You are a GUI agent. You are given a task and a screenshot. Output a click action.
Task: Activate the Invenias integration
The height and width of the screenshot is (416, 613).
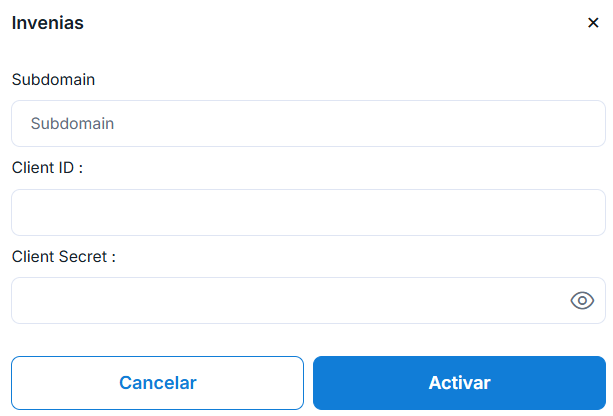tap(459, 383)
